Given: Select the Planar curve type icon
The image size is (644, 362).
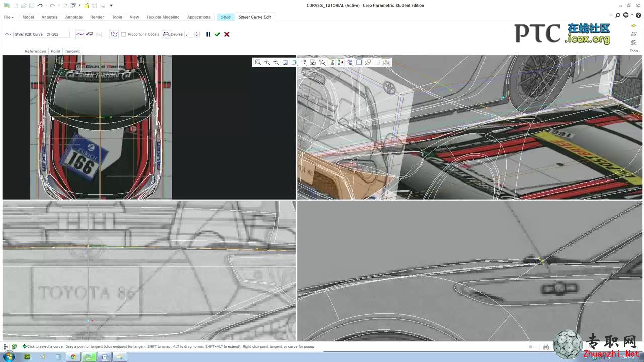Looking at the screenshot, I should coord(90,34).
